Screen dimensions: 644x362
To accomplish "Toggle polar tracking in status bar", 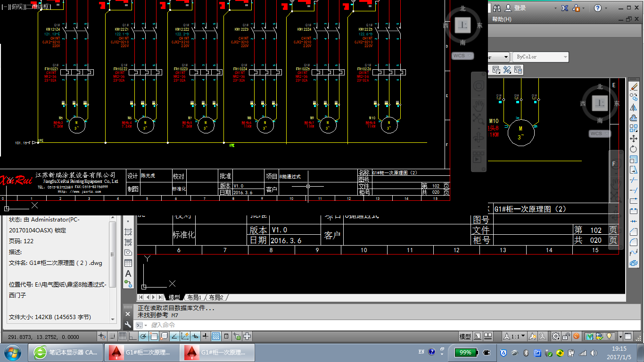I will pos(144,336).
